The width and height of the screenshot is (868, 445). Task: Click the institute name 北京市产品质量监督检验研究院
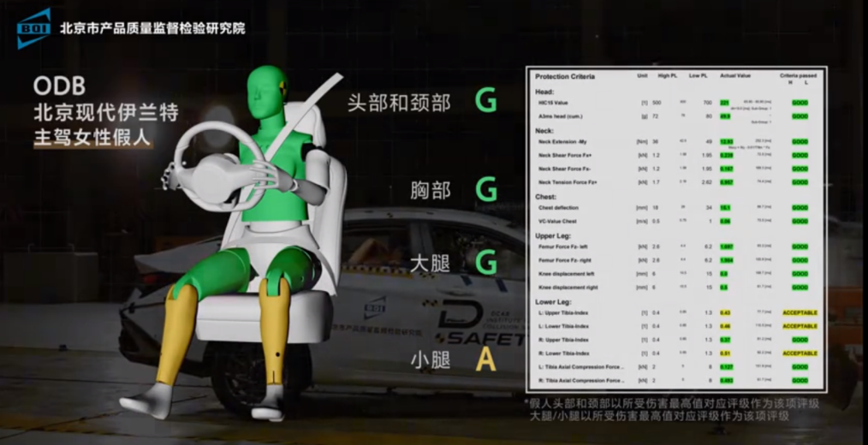(152, 28)
